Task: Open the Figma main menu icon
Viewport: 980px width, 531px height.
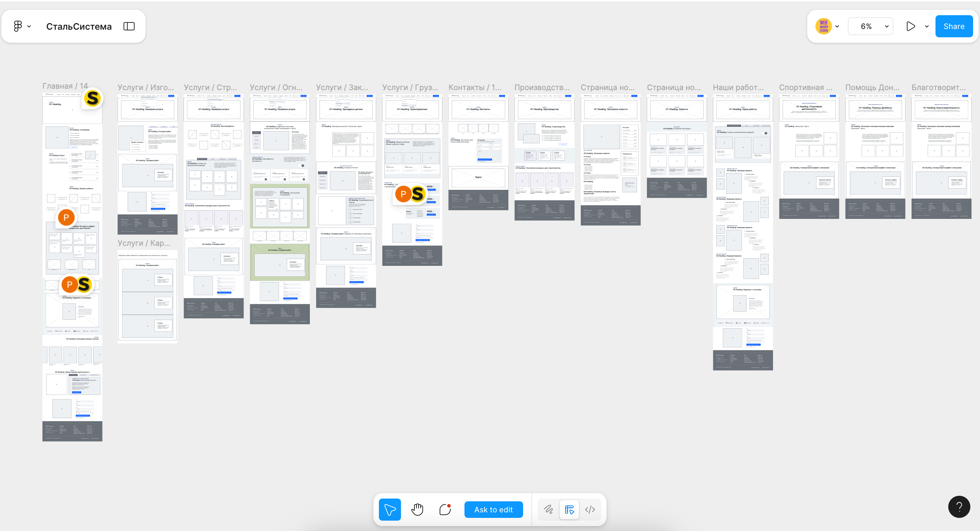Action: 18,26
